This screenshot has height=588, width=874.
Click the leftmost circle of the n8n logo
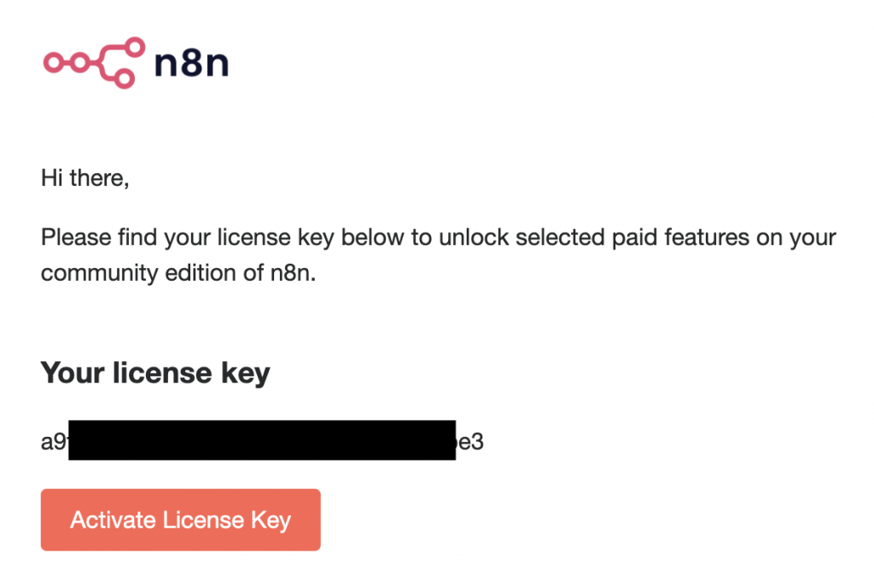(x=53, y=62)
